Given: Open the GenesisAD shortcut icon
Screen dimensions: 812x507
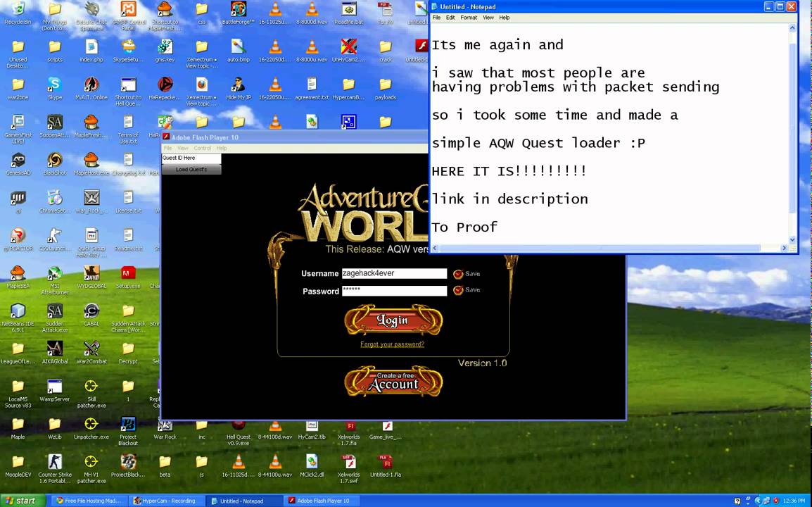Looking at the screenshot, I should [x=18, y=160].
